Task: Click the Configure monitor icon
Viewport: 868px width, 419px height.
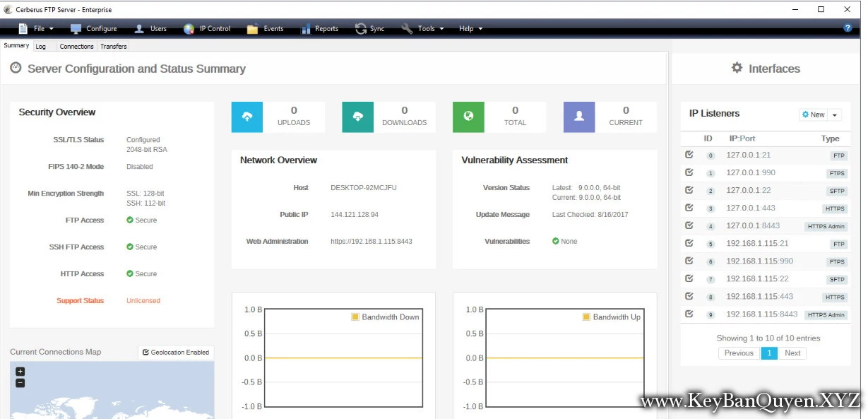Action: coord(76,28)
